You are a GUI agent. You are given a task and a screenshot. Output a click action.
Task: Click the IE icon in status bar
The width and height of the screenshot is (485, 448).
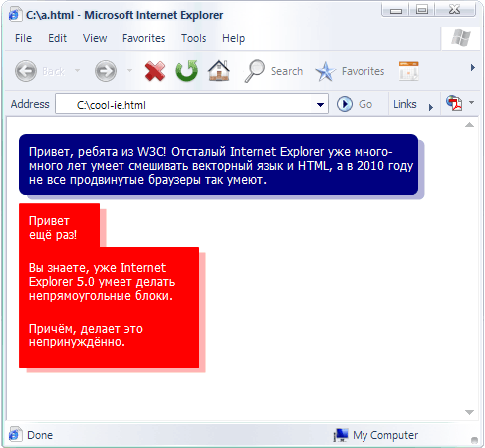point(15,434)
